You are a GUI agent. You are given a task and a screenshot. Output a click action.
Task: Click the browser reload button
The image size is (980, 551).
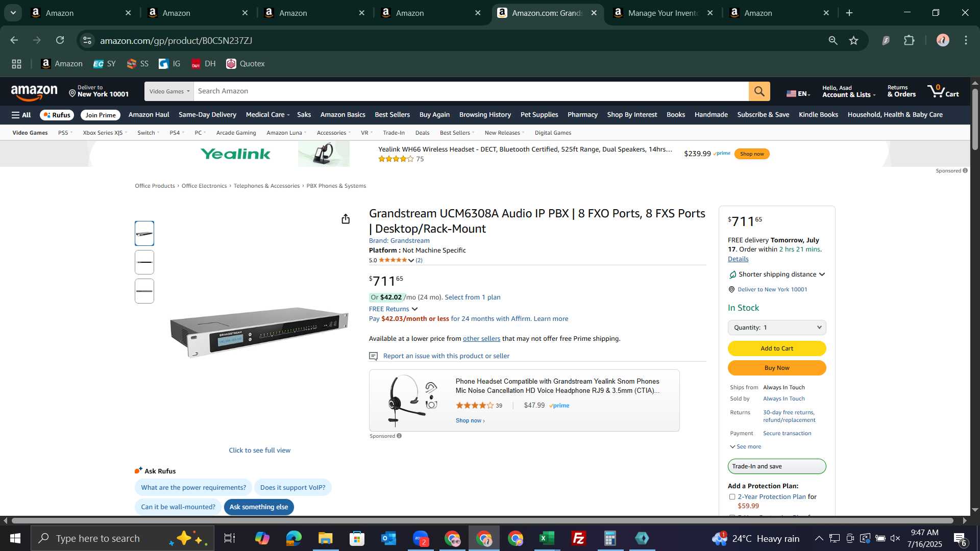coord(60,40)
